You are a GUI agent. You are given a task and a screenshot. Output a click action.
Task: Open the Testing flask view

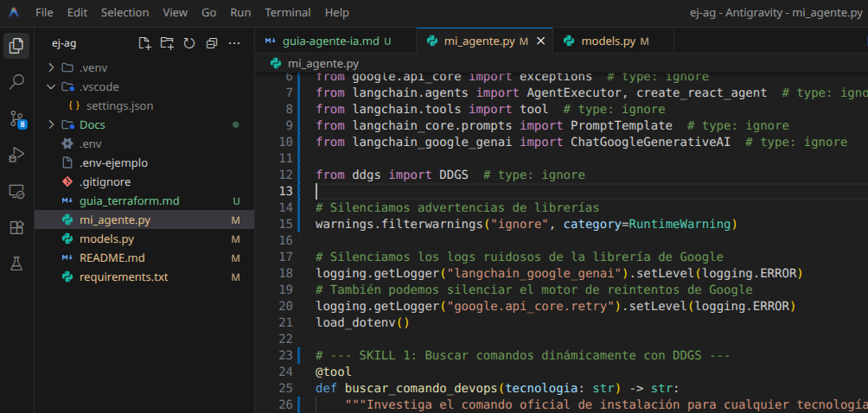pyautogui.click(x=16, y=264)
